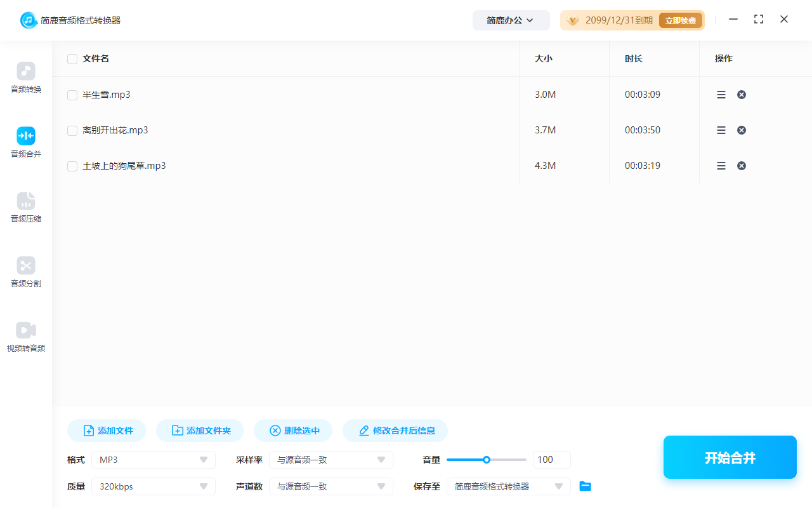Tick the checkbox beside 半生雪.mp3
Image resolution: width=812 pixels, height=508 pixels.
[72, 95]
